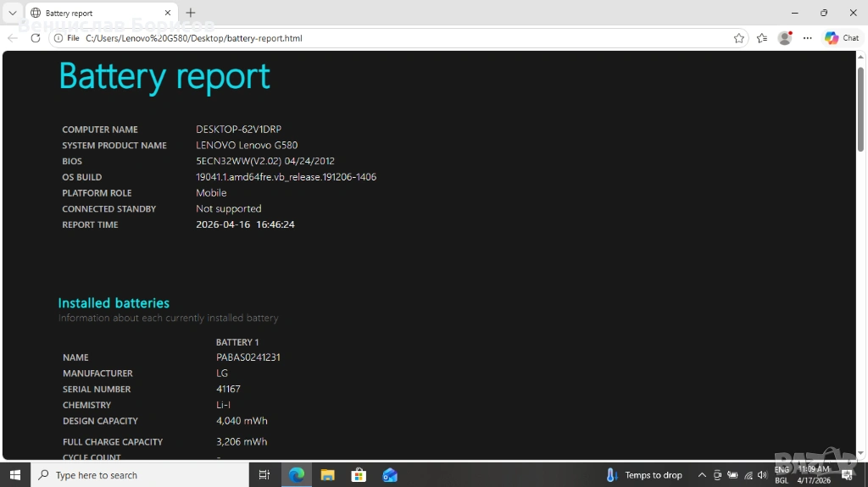Open Settings and more ellipsis menu
The width and height of the screenshot is (868, 487).
point(808,38)
